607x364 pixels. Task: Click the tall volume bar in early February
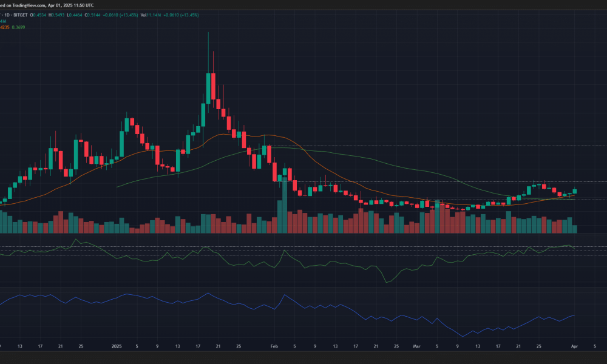[x=285, y=204]
